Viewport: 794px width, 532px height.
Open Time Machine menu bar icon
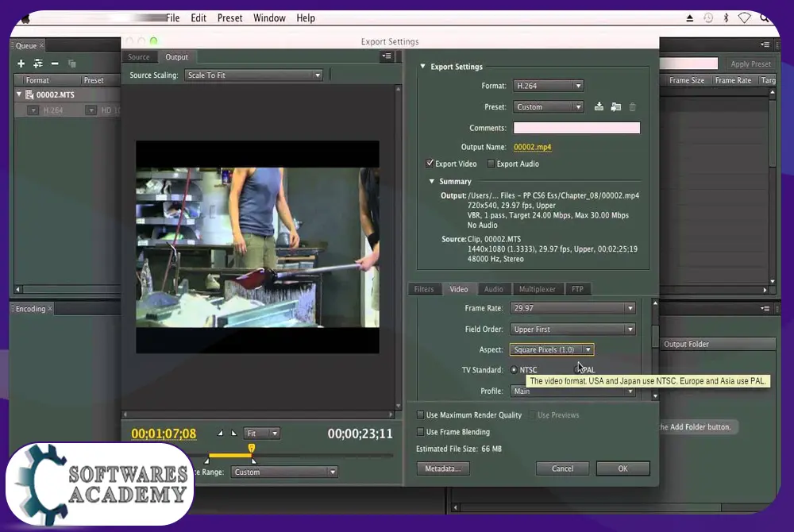click(x=708, y=17)
